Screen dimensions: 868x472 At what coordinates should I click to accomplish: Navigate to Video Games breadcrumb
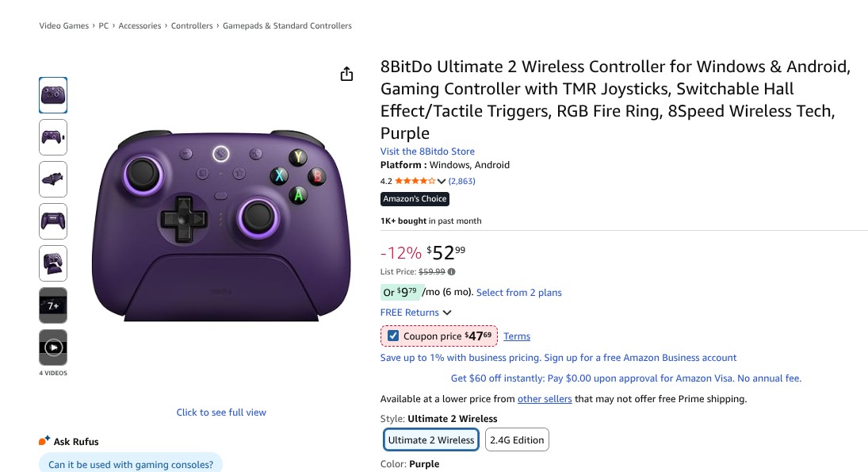click(x=64, y=26)
